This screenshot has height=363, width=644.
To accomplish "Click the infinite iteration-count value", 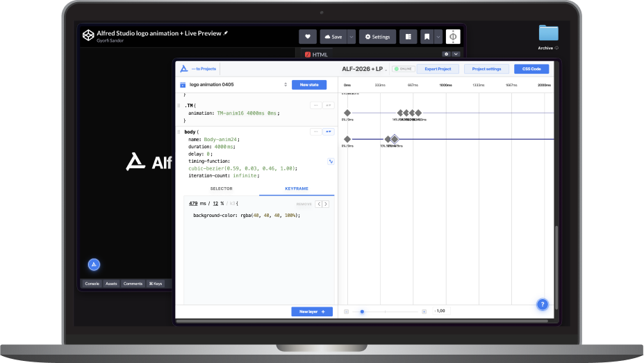I will click(x=245, y=176).
